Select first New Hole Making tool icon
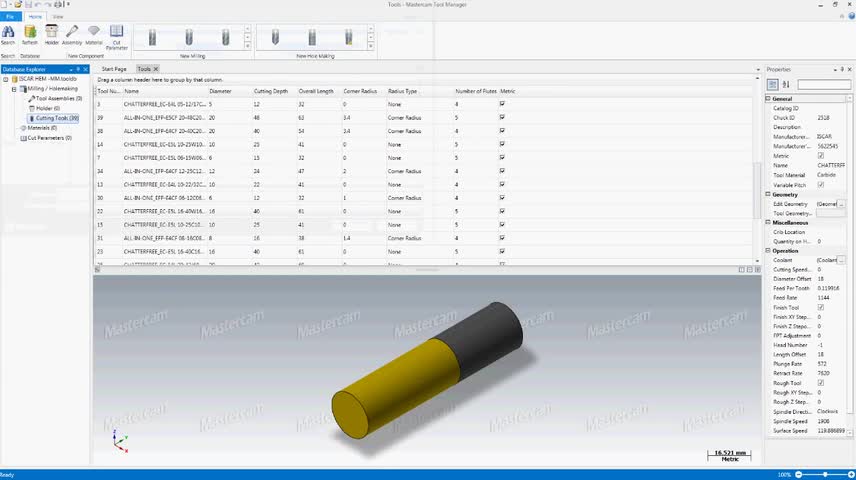 275,37
